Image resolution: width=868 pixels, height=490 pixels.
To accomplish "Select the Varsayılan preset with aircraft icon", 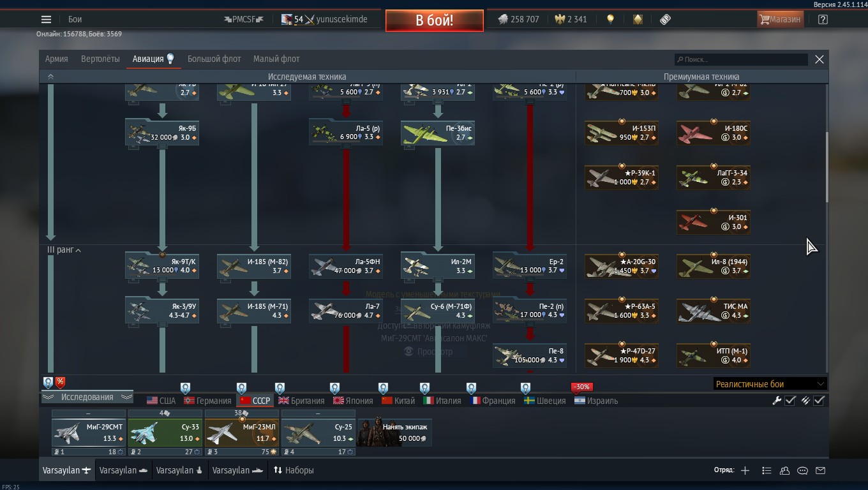I will (67, 470).
